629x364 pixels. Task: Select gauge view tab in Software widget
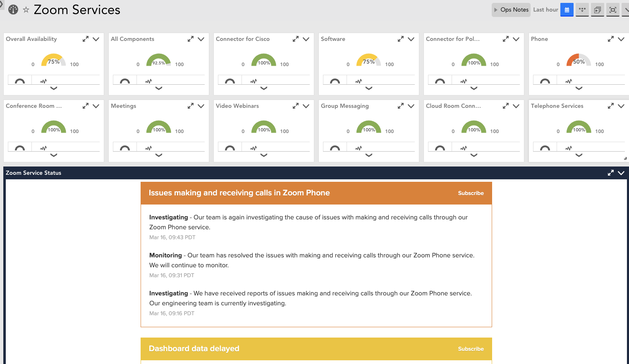tap(335, 81)
